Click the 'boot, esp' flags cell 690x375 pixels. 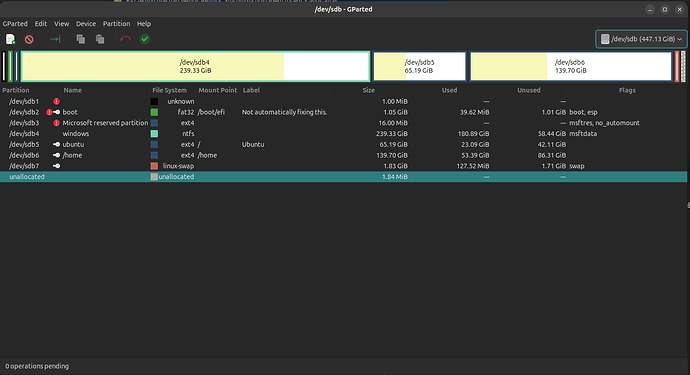tap(584, 112)
